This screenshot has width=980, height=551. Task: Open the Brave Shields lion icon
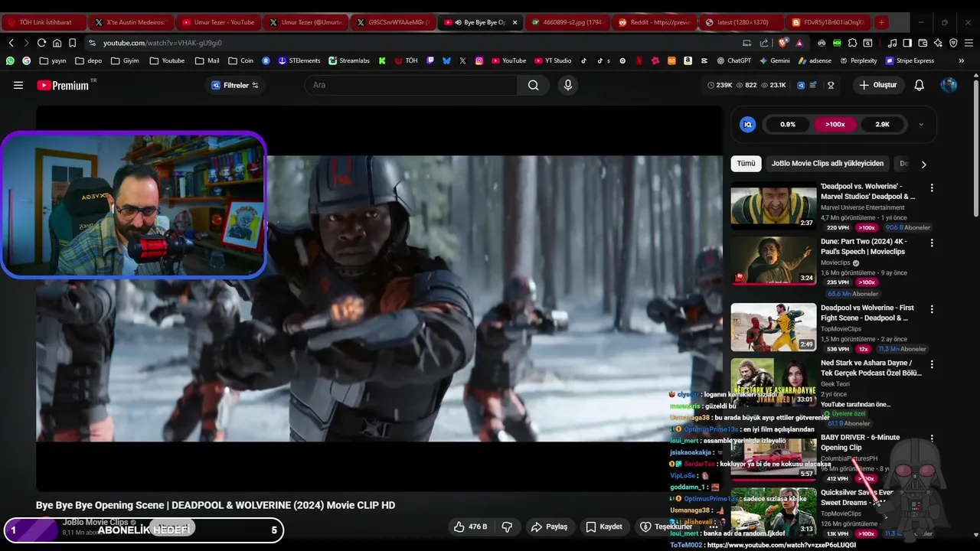pos(782,43)
